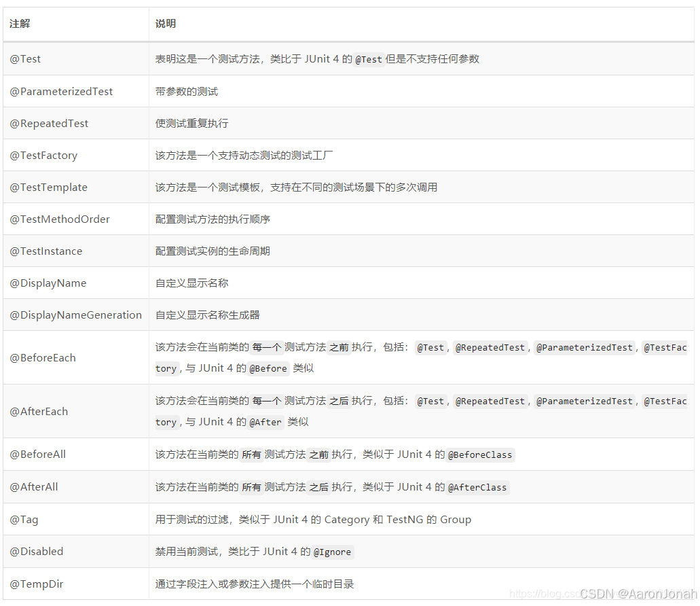This screenshot has height=606, width=700.
Task: Click the description 自定义显示名称生成器
Action: coord(207,315)
